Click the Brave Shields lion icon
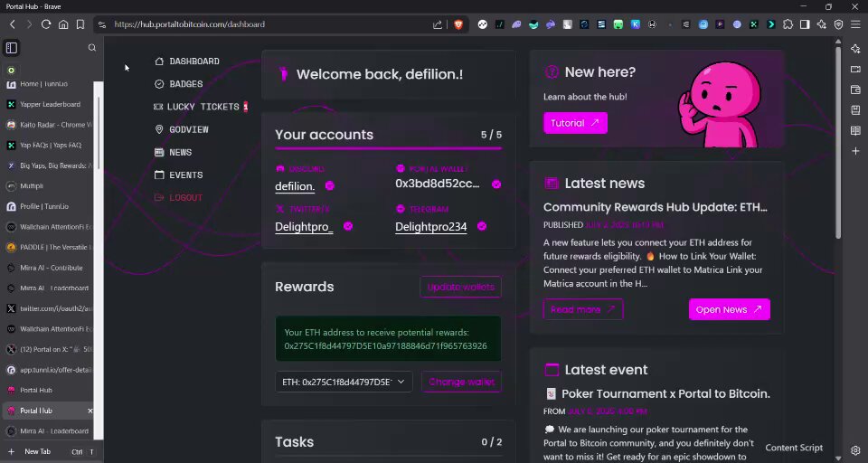This screenshot has height=463, width=868. click(x=458, y=24)
